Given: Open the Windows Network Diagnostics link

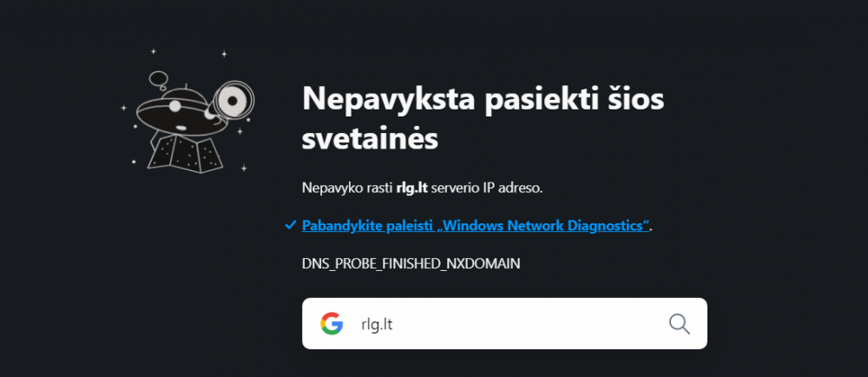Looking at the screenshot, I should tap(476, 226).
